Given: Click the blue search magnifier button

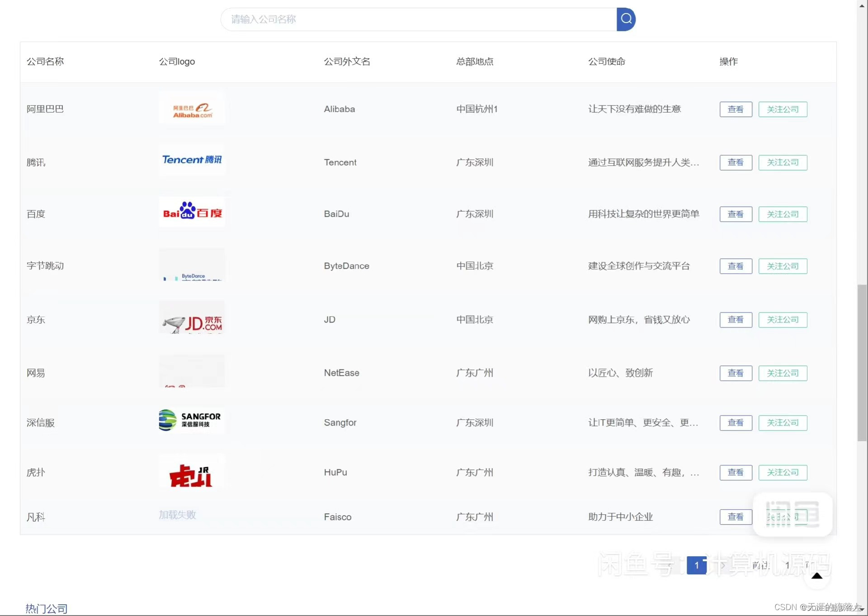Looking at the screenshot, I should [626, 19].
